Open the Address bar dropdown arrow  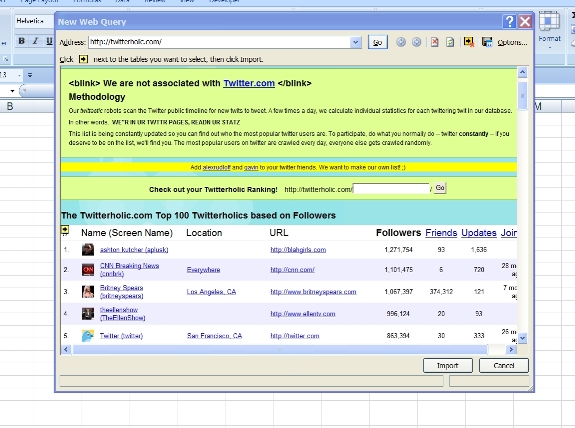(355, 42)
